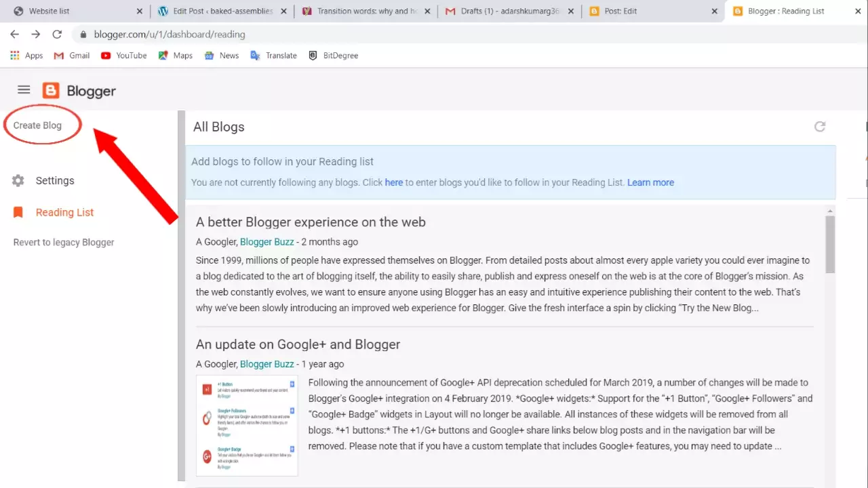Close the Website list tab
The image size is (868, 488).
(139, 12)
